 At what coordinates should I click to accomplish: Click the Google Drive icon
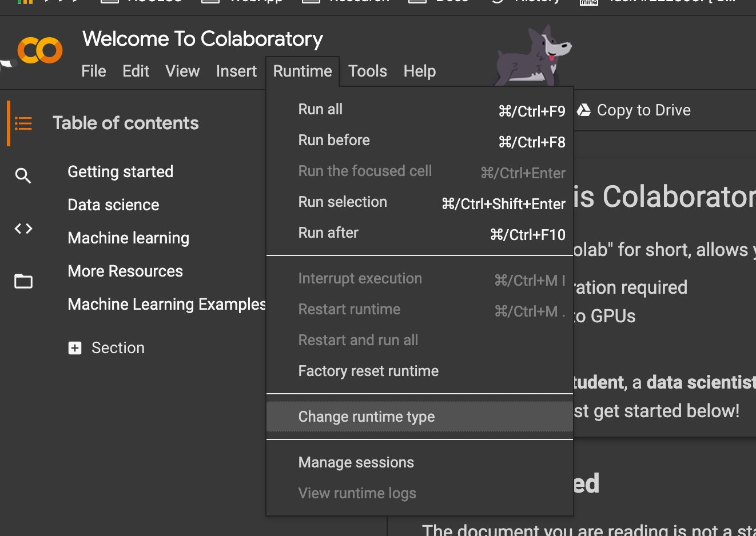[x=584, y=110]
